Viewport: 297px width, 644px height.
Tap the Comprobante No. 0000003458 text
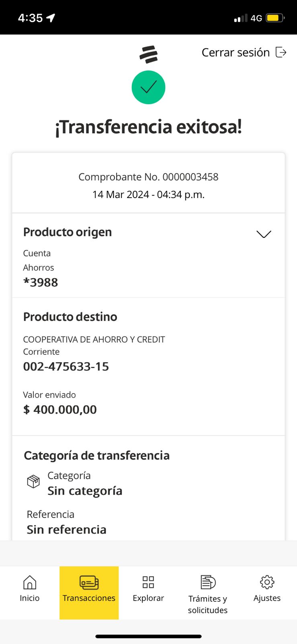tap(148, 177)
